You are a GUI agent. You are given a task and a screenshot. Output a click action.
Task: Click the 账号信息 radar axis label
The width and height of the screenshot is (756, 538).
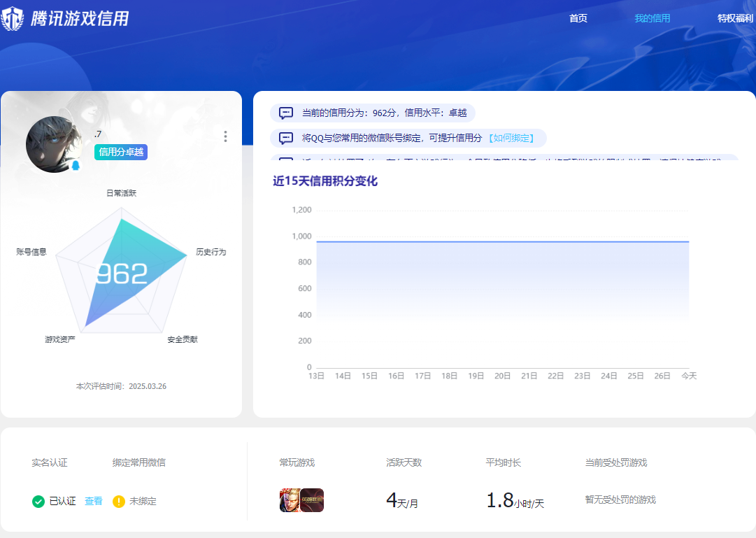31,252
